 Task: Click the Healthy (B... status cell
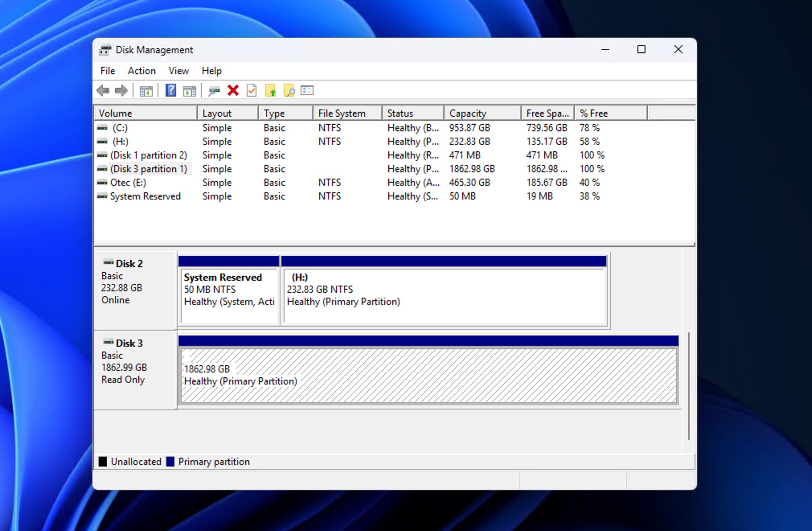pyautogui.click(x=413, y=128)
